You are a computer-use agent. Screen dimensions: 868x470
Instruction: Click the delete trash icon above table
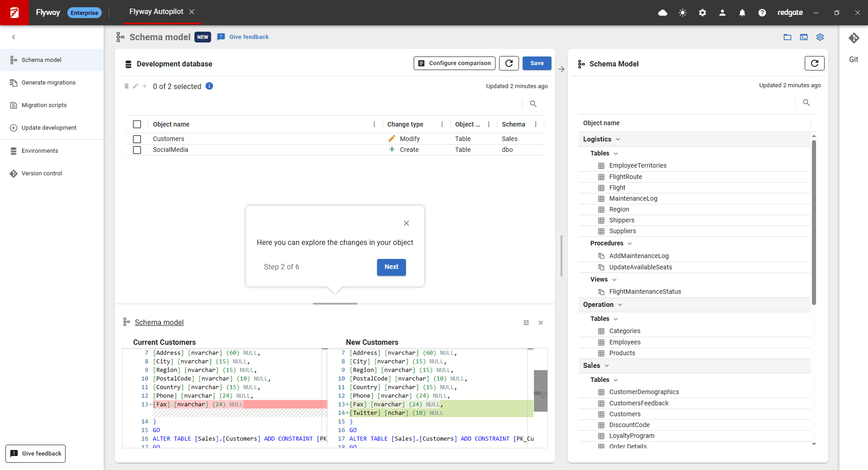coord(127,86)
